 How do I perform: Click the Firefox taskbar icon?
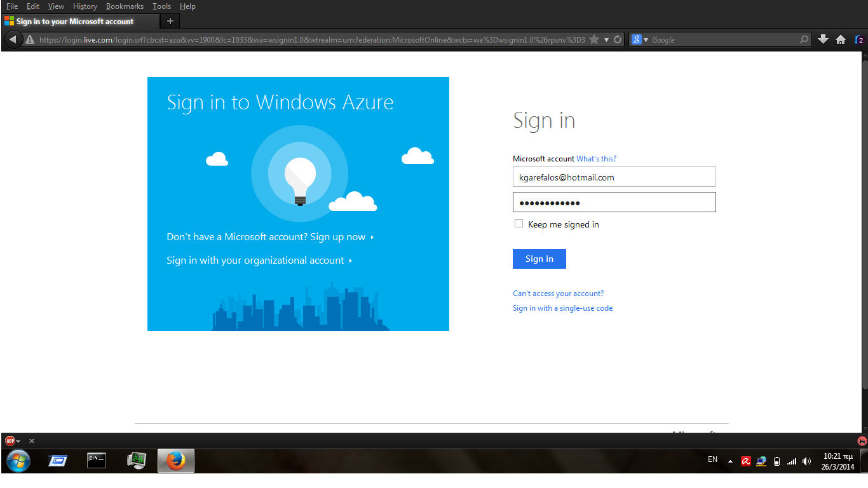click(176, 461)
